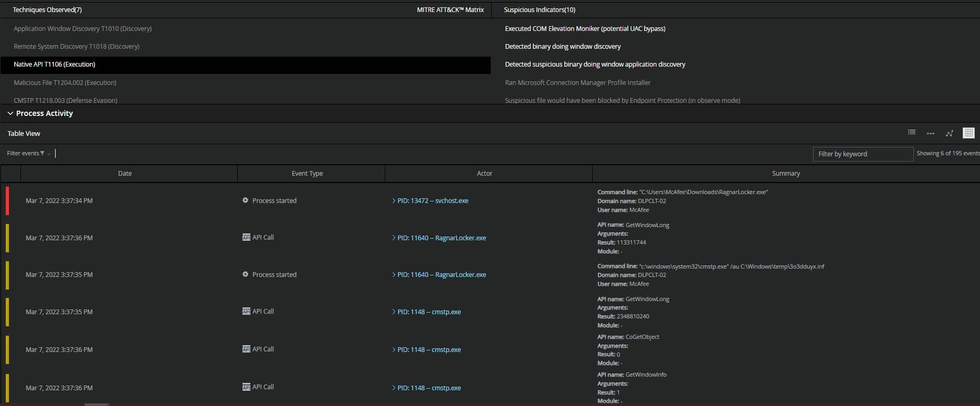Image resolution: width=980 pixels, height=406 pixels.
Task: Click yellow severity bar of CoGetObject row
Action: coord(7,349)
